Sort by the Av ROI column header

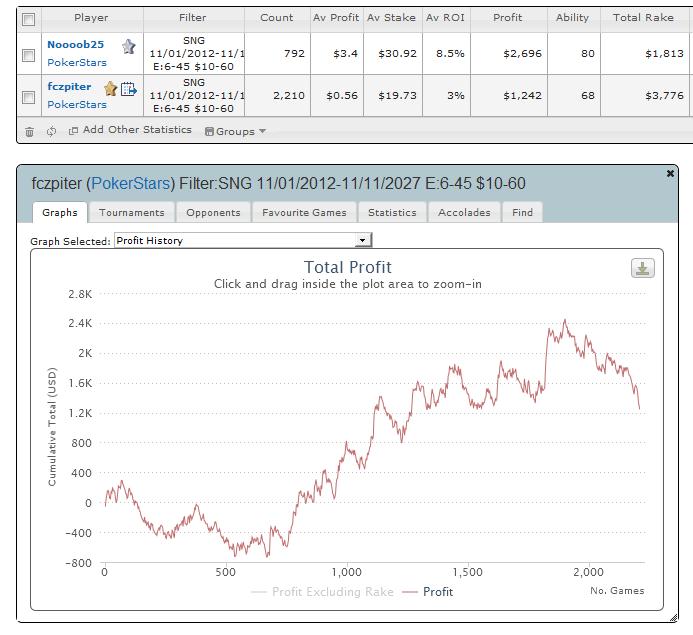pyautogui.click(x=446, y=18)
